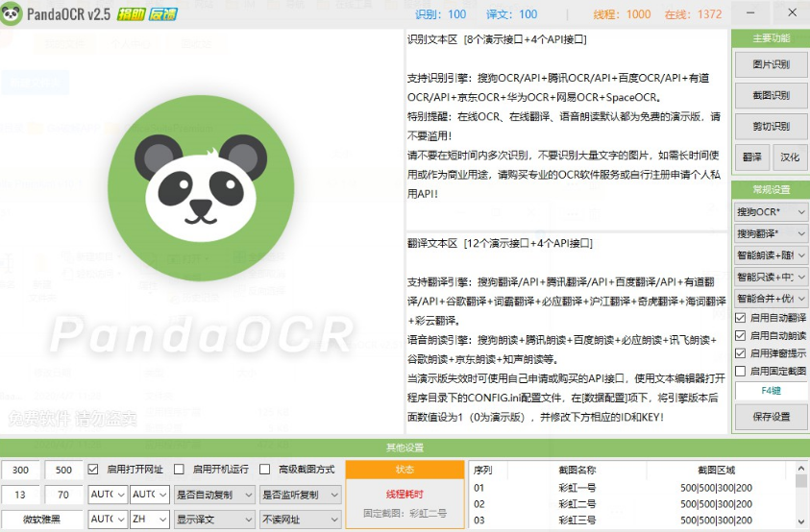Click the 截图名称 column header
This screenshot has width=810, height=532.
point(577,470)
